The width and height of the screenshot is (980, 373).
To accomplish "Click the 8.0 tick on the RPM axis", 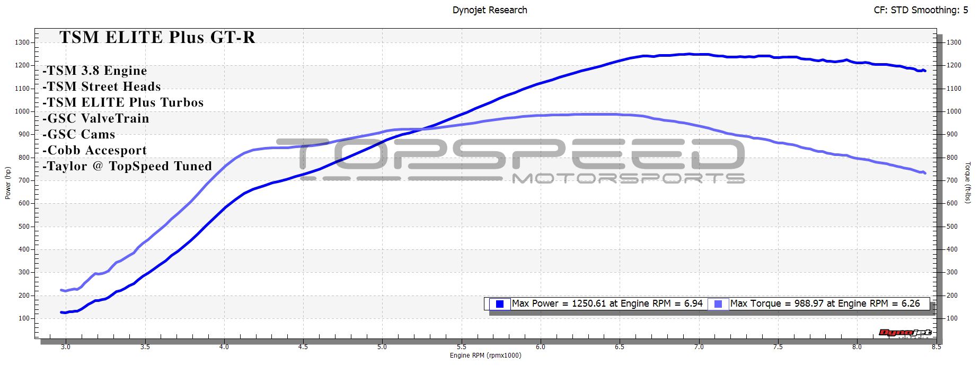I will [x=857, y=347].
